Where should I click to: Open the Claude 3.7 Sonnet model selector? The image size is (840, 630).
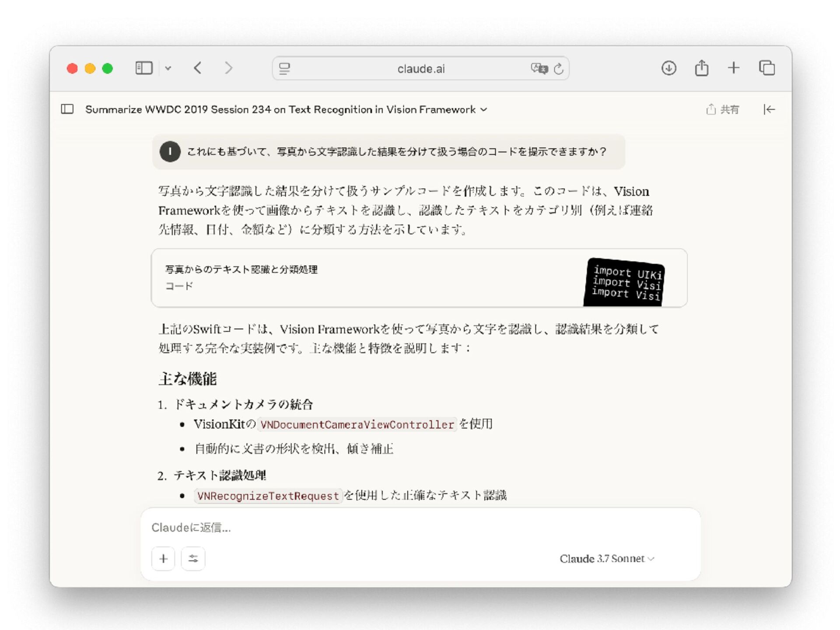click(x=607, y=559)
